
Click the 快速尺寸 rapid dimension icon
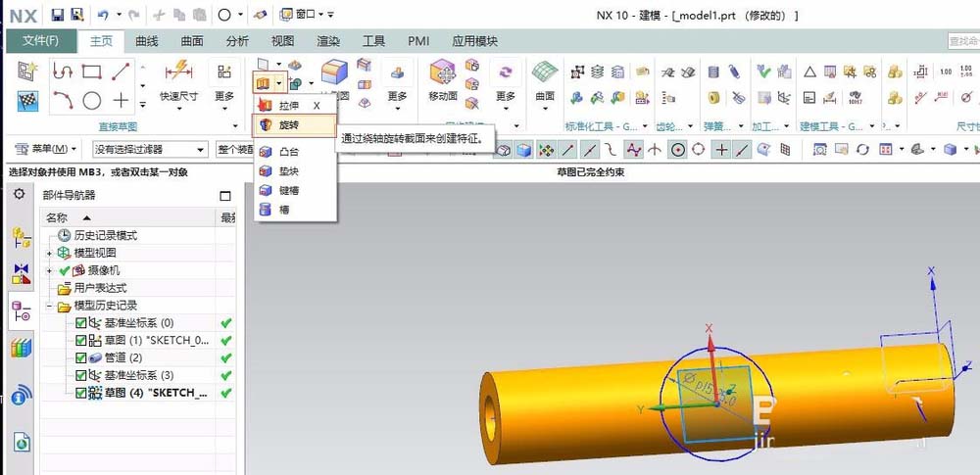coord(178,71)
